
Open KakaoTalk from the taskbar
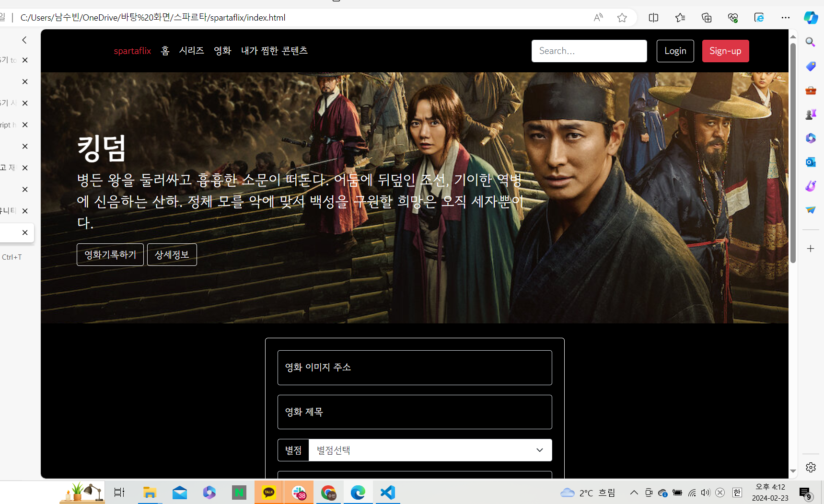coord(269,492)
